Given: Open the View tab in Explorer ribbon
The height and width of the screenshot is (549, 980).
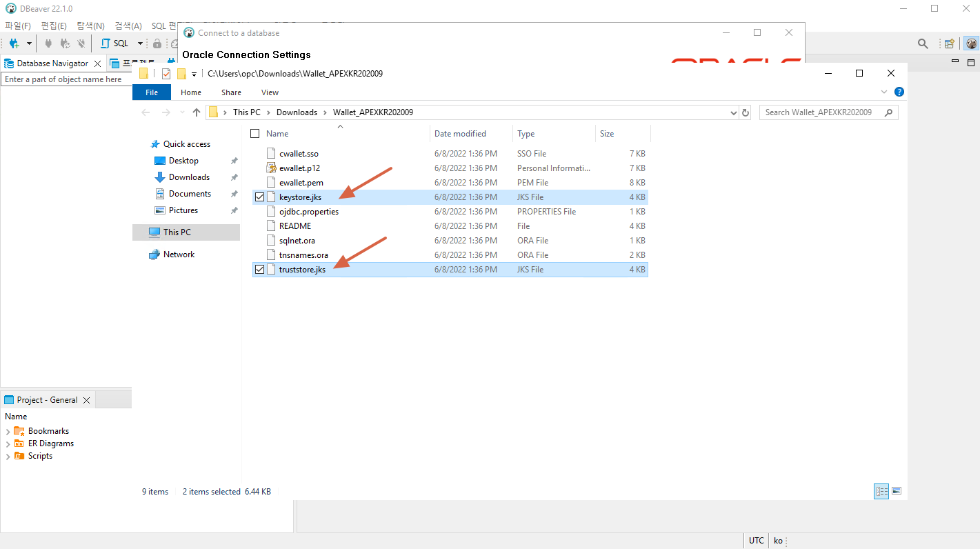Looking at the screenshot, I should [x=270, y=92].
